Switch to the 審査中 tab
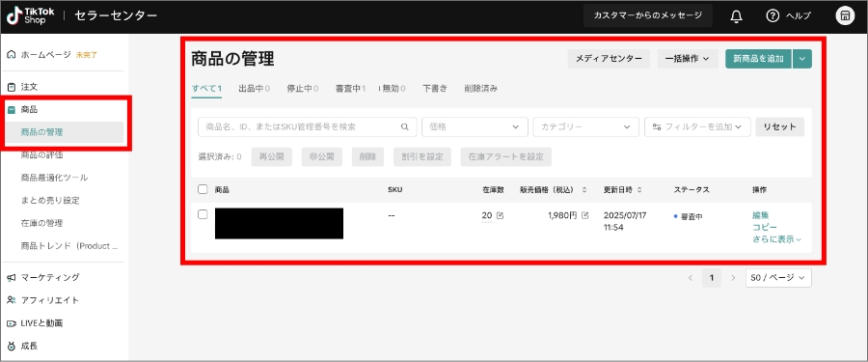 pos(350,88)
